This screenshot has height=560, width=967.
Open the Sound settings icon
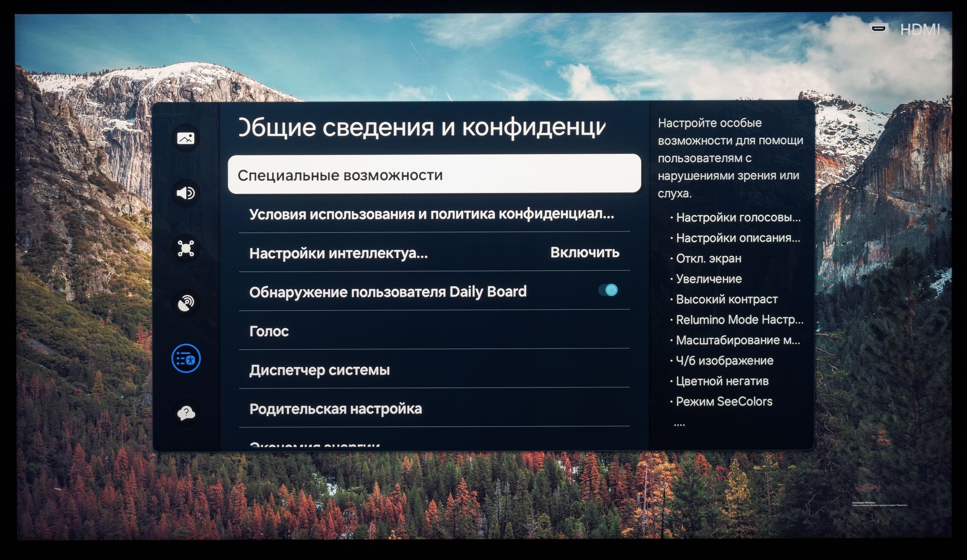(186, 193)
